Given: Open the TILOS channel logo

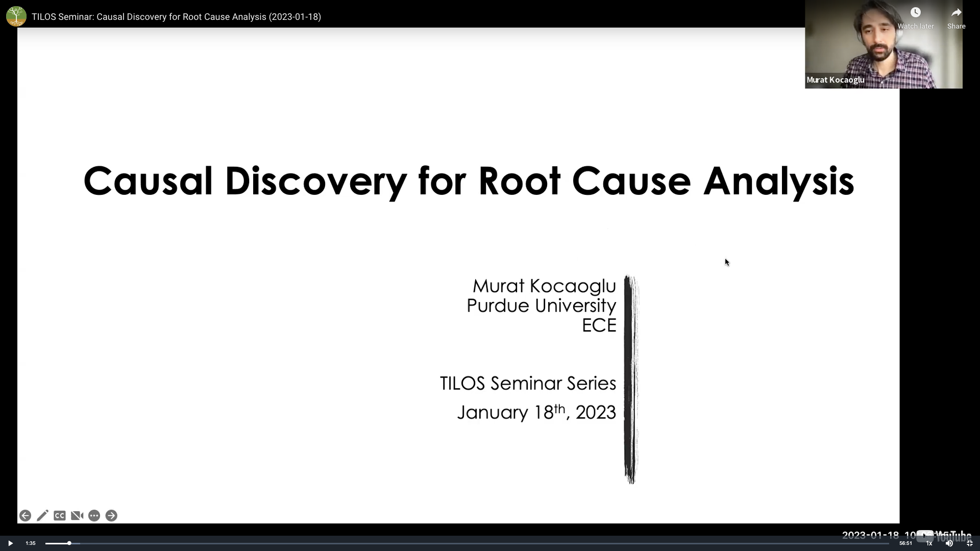Looking at the screenshot, I should tap(16, 16).
